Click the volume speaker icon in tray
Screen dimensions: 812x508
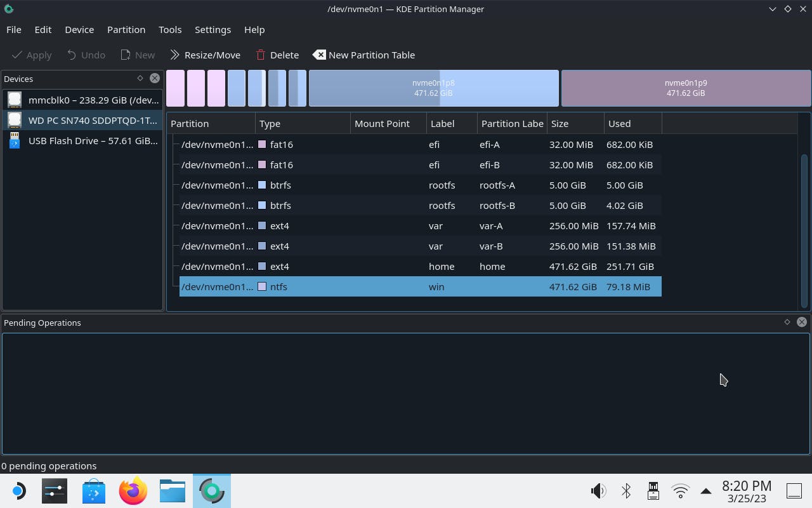coord(598,491)
